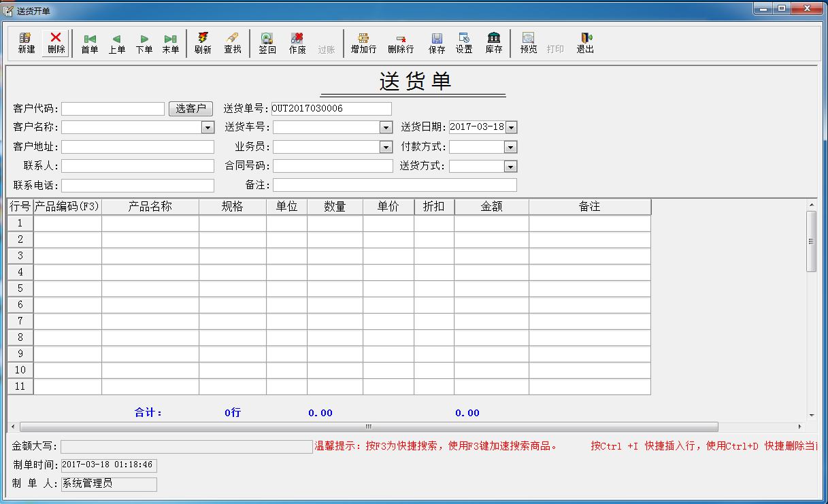Click the grid scroll-down arrow

(x=811, y=415)
